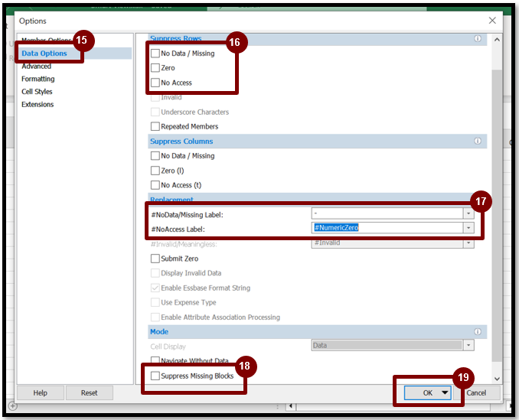The image size is (519, 420).
Task: Click the vertical scrollbar thumb in options panel
Action: 497,215
